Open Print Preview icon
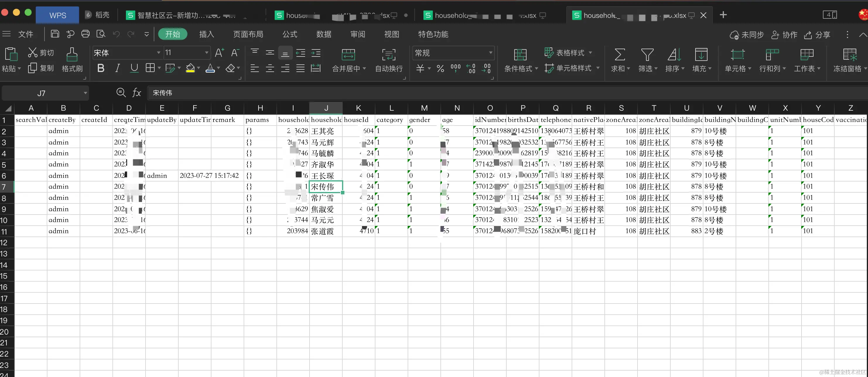The image size is (868, 377). pos(101,34)
